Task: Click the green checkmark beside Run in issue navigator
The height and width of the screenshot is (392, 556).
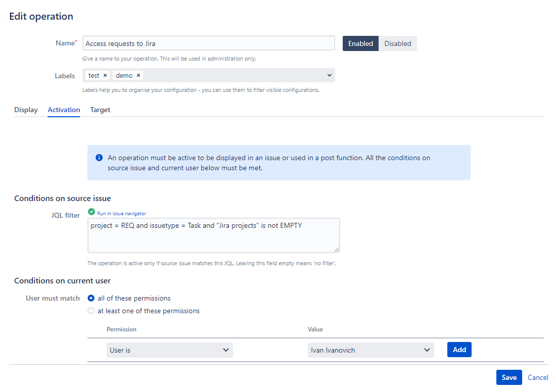Action: 91,213
